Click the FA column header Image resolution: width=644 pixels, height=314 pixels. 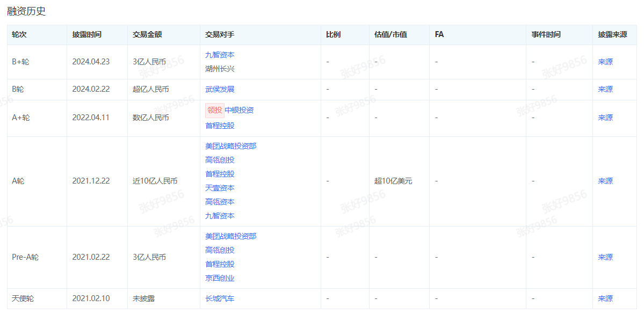pos(439,35)
